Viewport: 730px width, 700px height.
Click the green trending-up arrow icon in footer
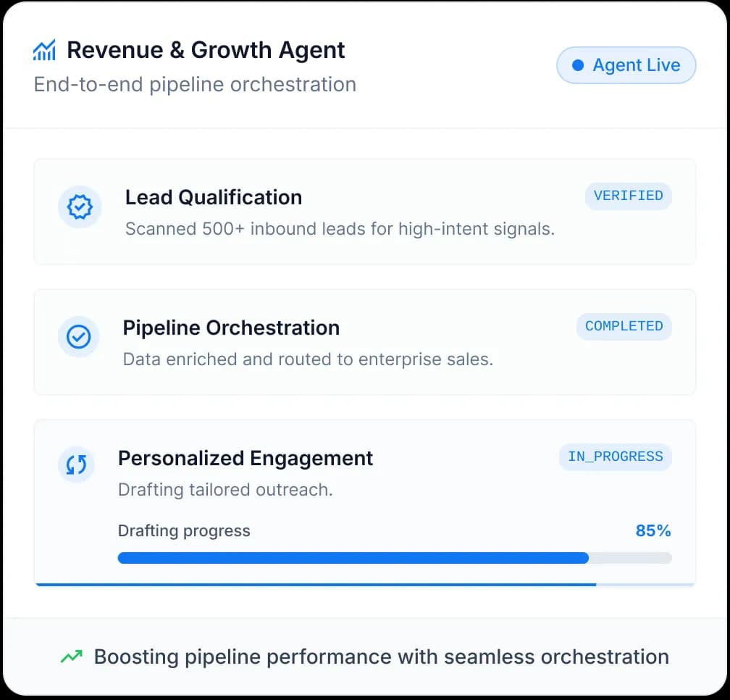[x=71, y=657]
